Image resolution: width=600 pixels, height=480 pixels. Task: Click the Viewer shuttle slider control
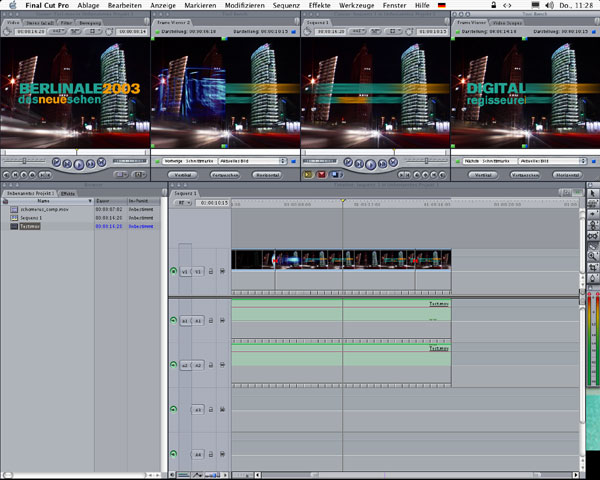point(24,161)
